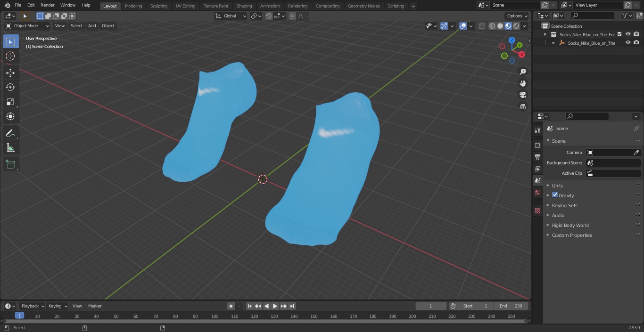Add new collection in outliner header

pos(639,16)
